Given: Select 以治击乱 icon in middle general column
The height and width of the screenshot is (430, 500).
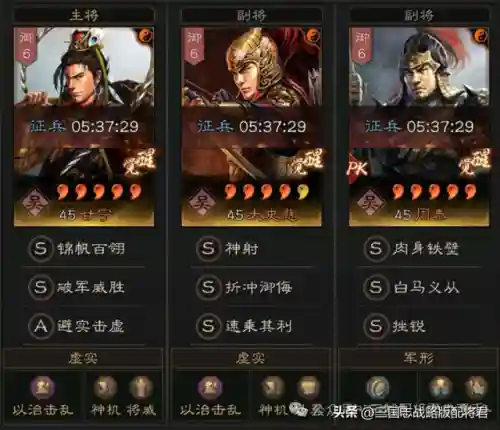Looking at the screenshot, I should coord(210,388).
